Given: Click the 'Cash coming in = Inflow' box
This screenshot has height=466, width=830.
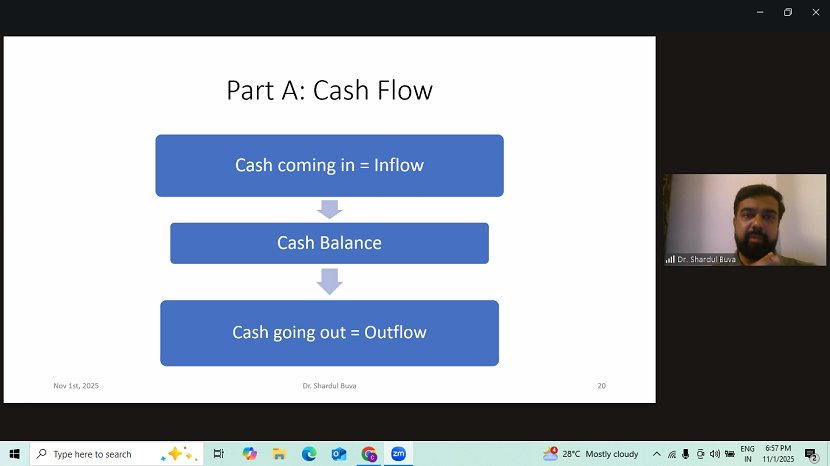Looking at the screenshot, I should pos(329,166).
